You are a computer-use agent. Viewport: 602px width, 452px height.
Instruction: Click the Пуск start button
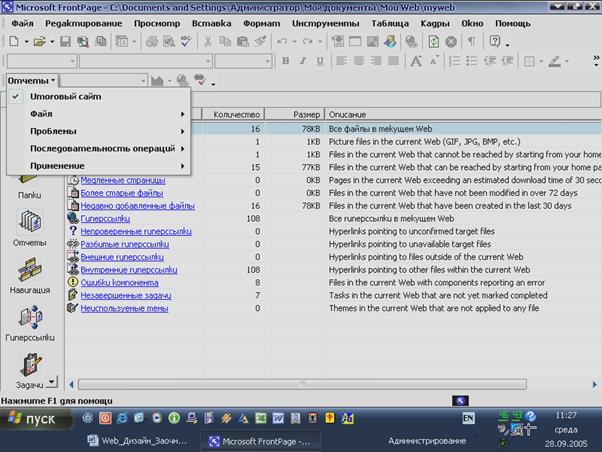coord(35,419)
